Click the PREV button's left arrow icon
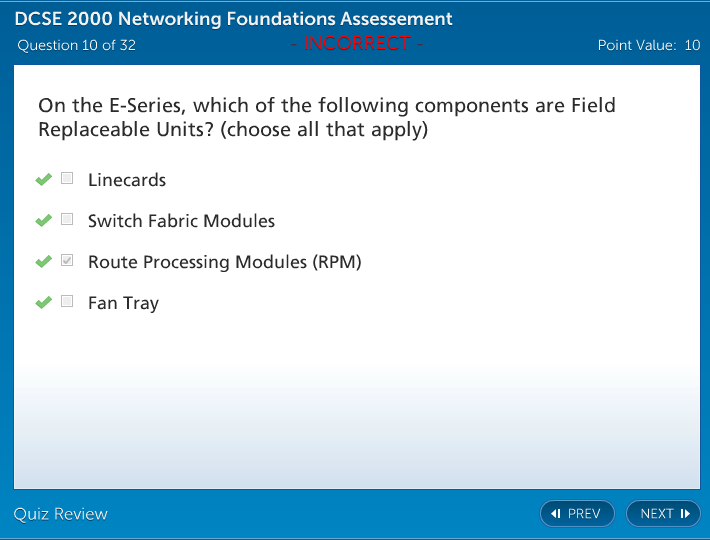This screenshot has width=710, height=540. tap(556, 514)
